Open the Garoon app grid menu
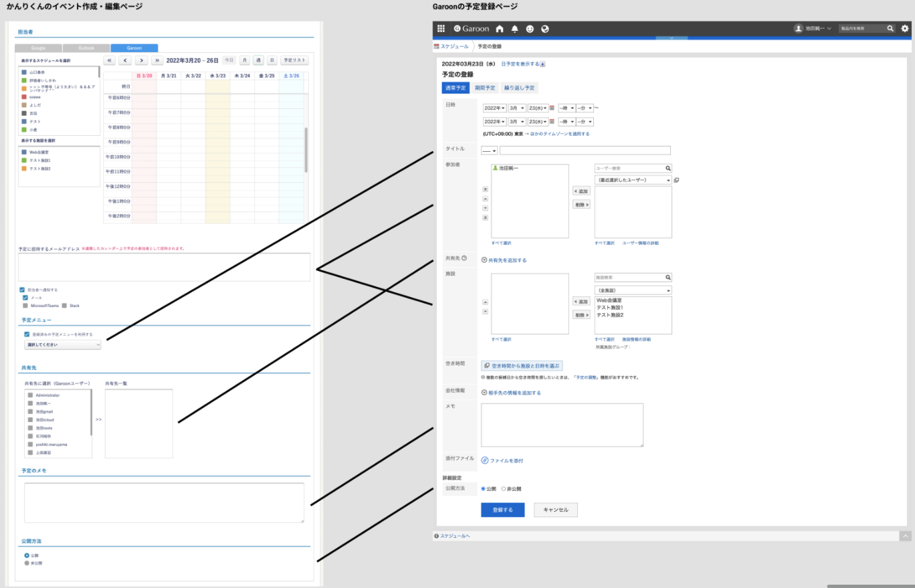The width and height of the screenshot is (915, 588). [441, 29]
